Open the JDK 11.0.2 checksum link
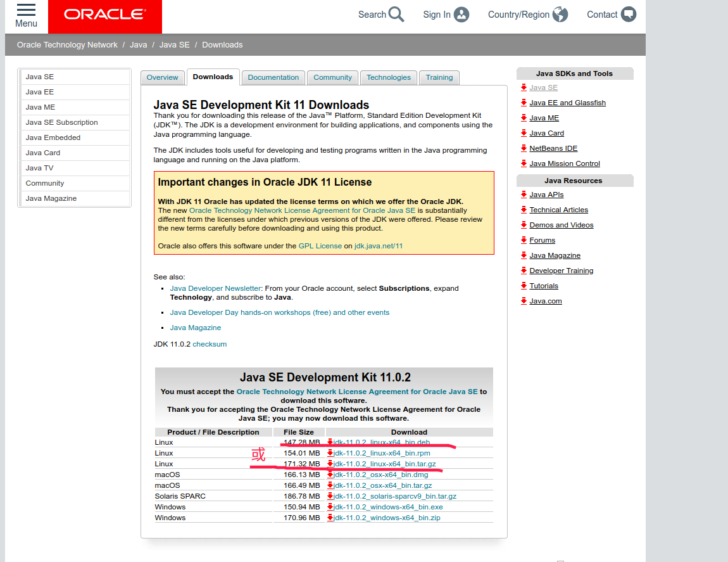The height and width of the screenshot is (562, 728). pos(210,344)
